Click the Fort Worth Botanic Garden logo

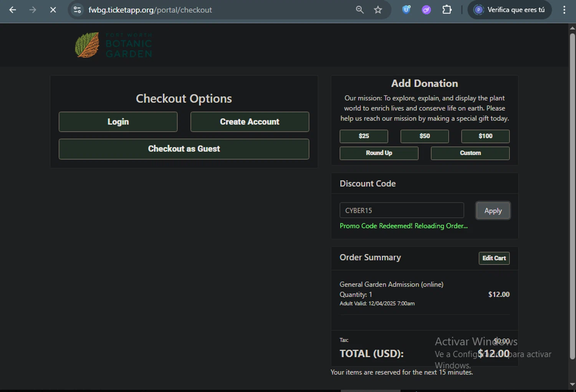click(114, 45)
